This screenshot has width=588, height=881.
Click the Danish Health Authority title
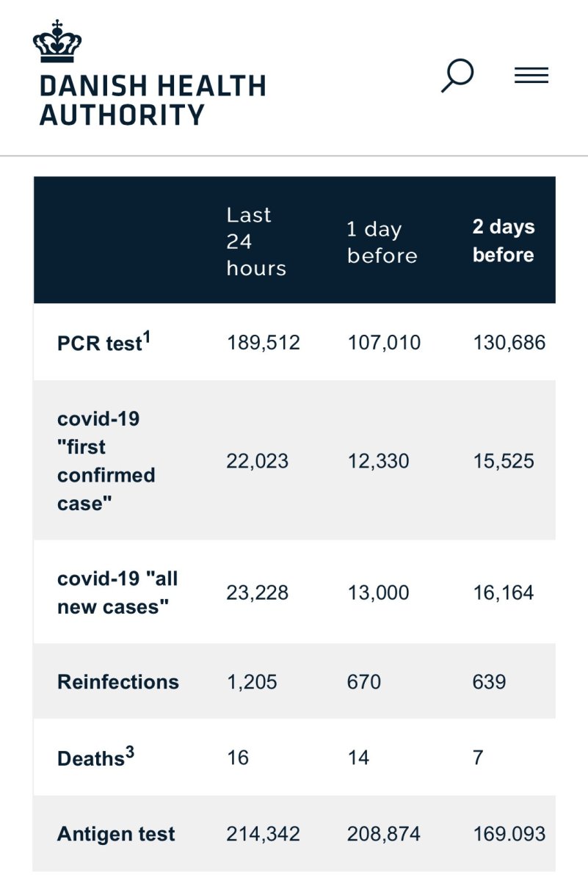(152, 101)
